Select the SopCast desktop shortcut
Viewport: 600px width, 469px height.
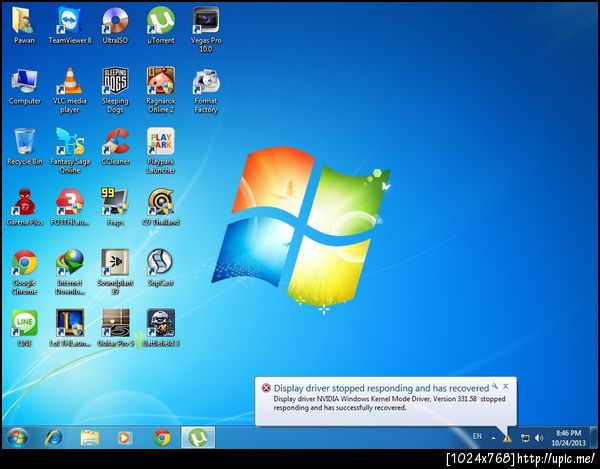(x=161, y=268)
